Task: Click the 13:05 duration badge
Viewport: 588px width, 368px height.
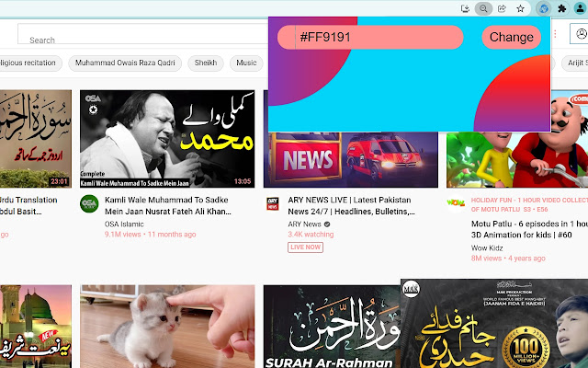Action: pyautogui.click(x=243, y=181)
